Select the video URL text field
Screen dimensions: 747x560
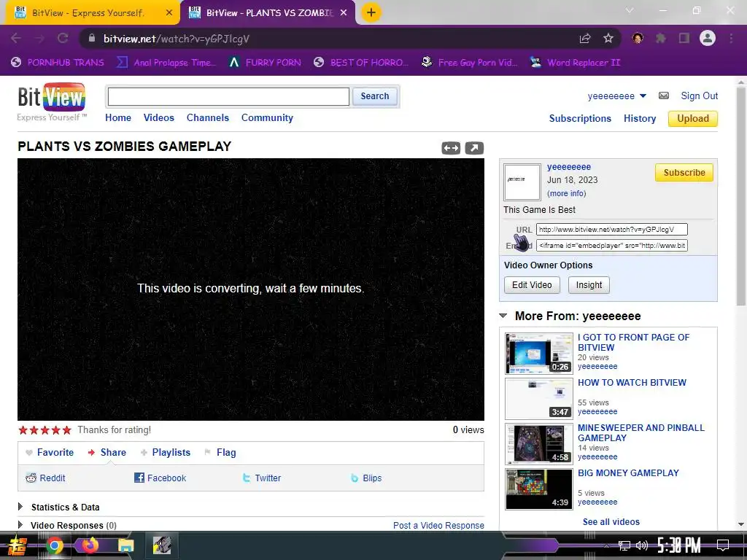pyautogui.click(x=612, y=230)
